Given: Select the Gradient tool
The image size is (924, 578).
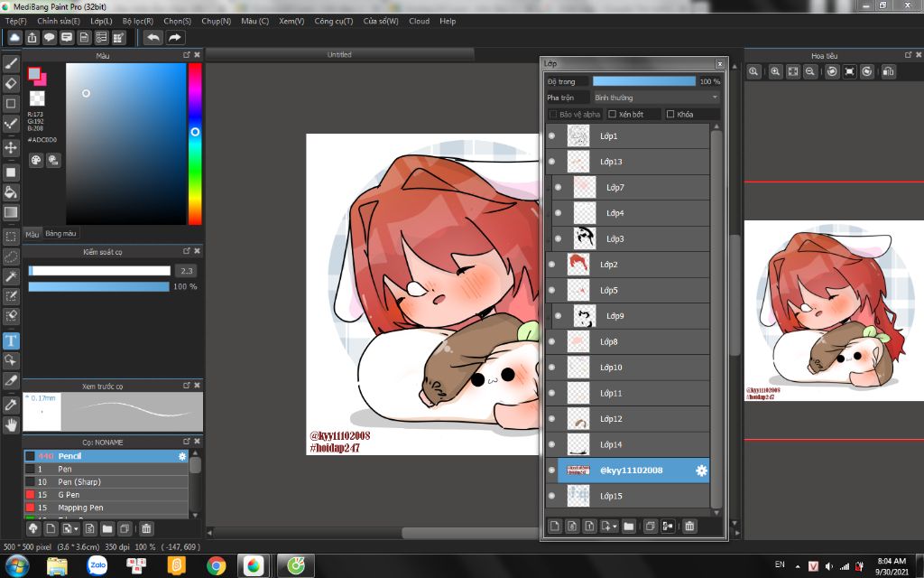Looking at the screenshot, I should 11,212.
